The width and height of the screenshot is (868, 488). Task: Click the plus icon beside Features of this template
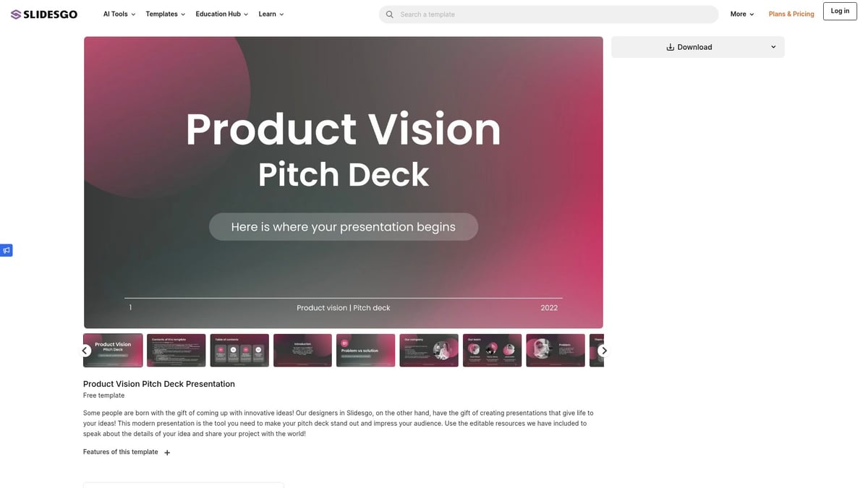pyautogui.click(x=167, y=452)
